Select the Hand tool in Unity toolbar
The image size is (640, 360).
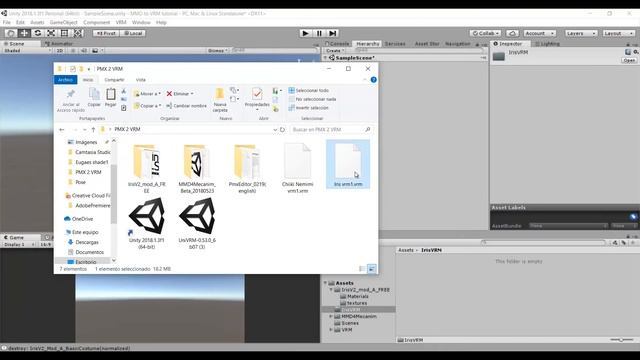point(11,33)
